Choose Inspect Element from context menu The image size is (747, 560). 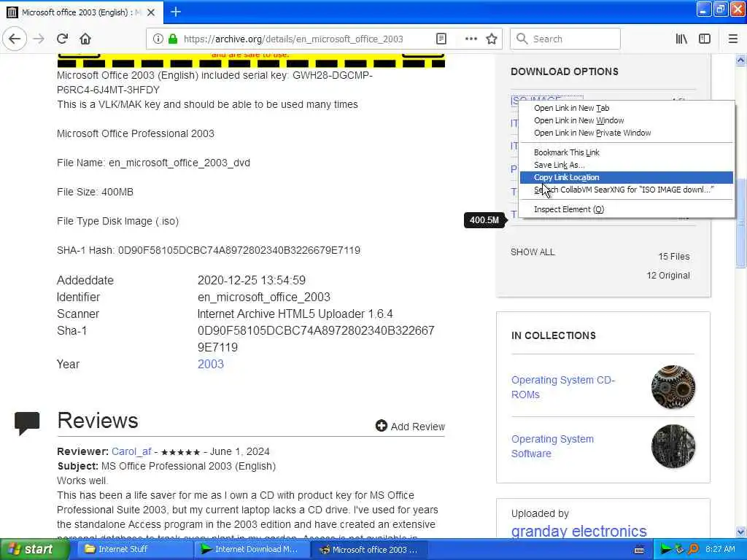pos(627,209)
